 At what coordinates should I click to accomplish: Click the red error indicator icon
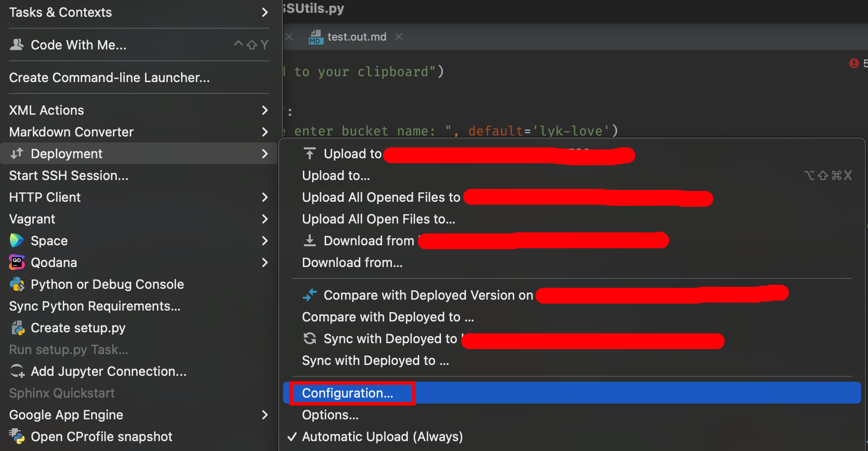pyautogui.click(x=854, y=63)
